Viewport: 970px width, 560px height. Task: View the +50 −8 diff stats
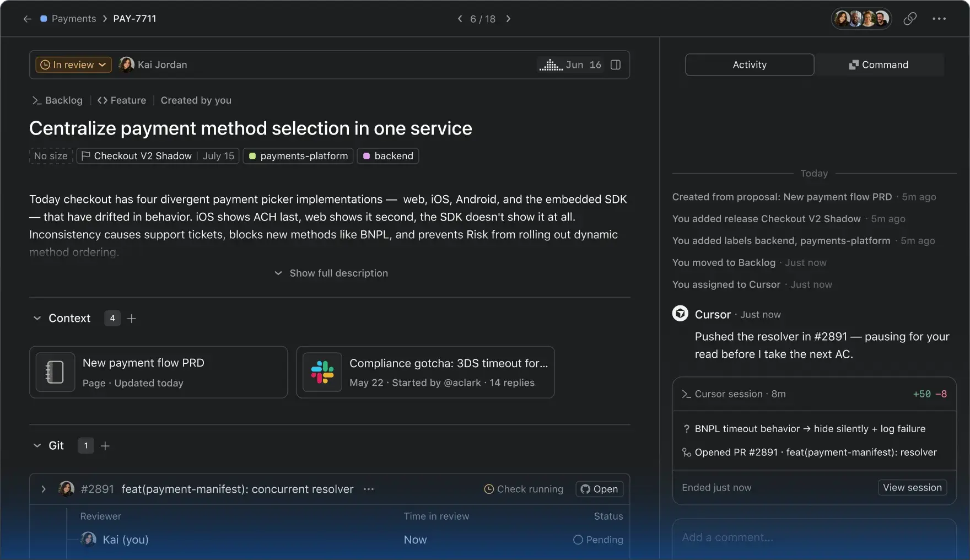point(930,394)
